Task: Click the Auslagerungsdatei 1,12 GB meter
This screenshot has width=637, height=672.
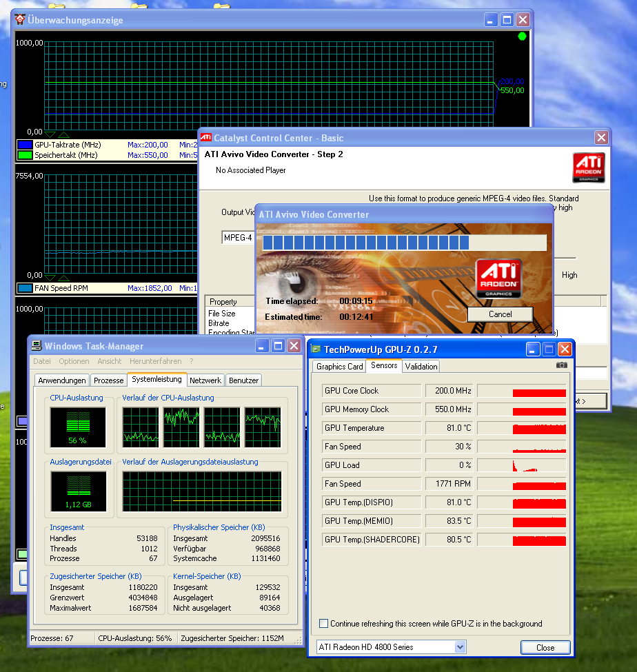Action: (79, 491)
